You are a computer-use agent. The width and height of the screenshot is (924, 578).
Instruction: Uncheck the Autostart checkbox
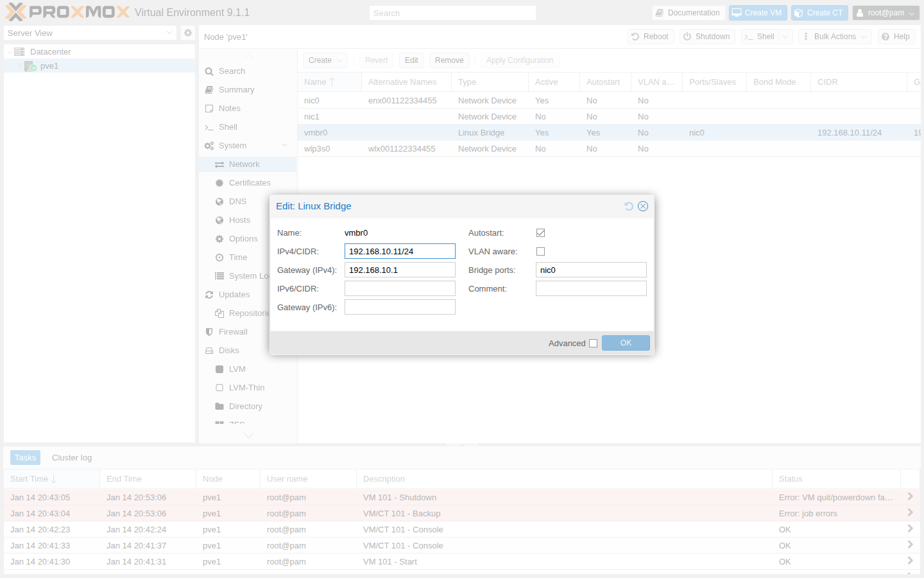tap(540, 233)
